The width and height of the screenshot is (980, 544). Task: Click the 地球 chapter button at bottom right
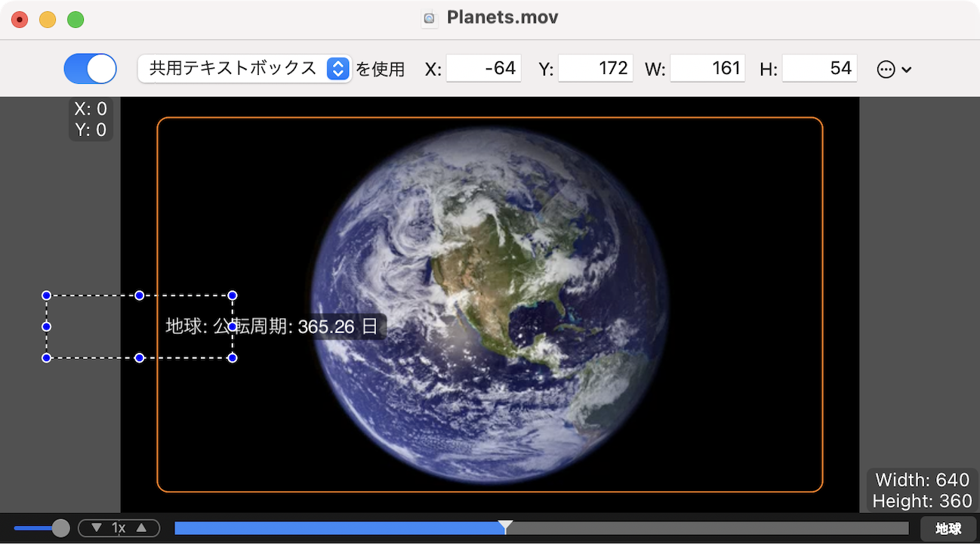coord(948,529)
